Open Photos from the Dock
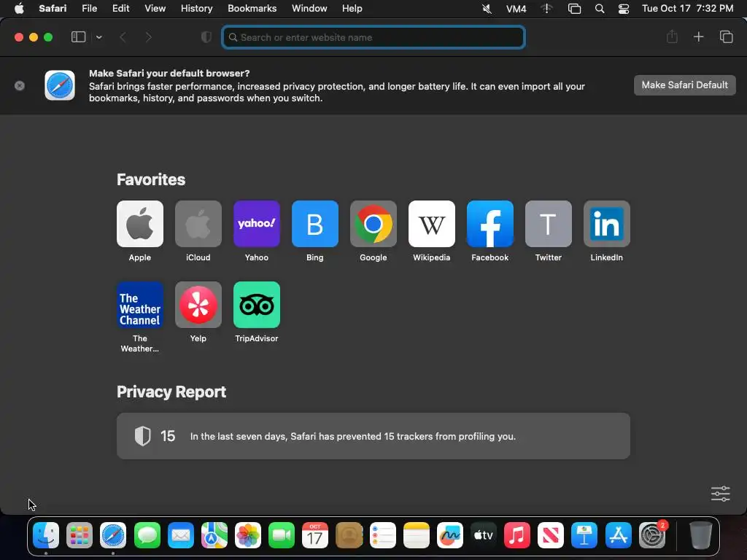Screen dimensions: 747x560 [248, 535]
